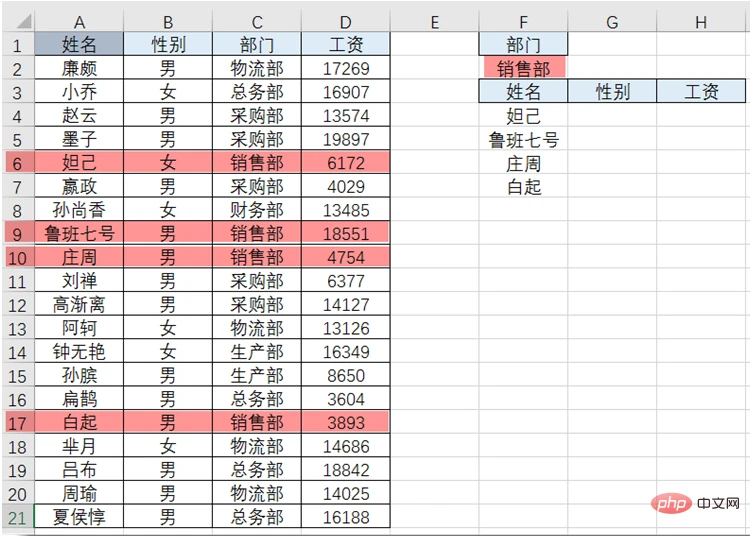Select 鲁班七号 in column A
The image size is (750, 536).
pos(79,233)
